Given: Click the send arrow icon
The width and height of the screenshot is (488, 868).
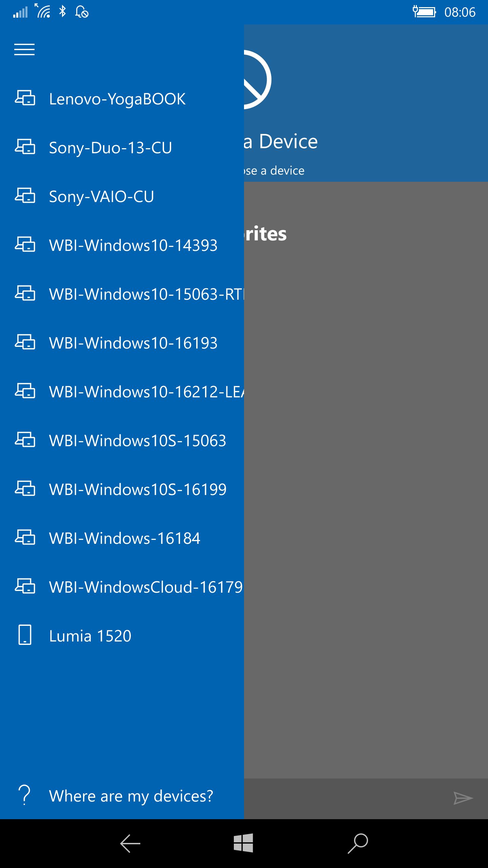Looking at the screenshot, I should [x=463, y=798].
